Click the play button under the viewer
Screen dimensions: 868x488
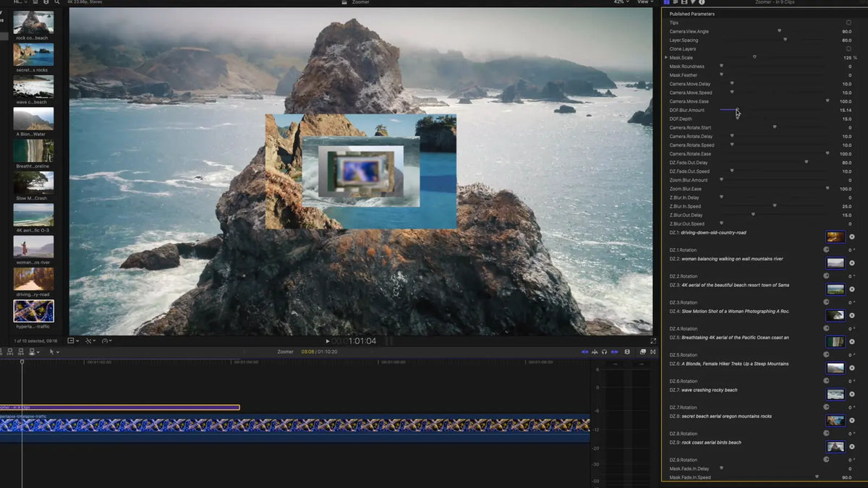[x=328, y=341]
